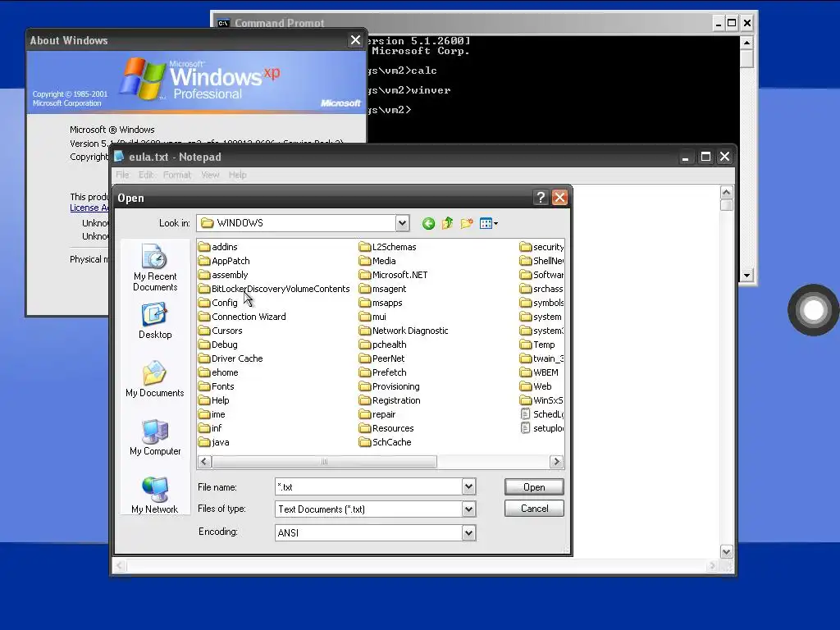The width and height of the screenshot is (840, 630).
Task: Expand the File name dropdown arrow
Action: (x=468, y=486)
